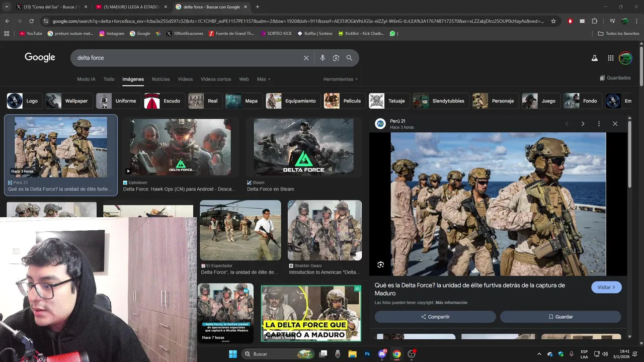644x362 pixels.
Task: Expand the Más dropdown
Action: click(264, 79)
